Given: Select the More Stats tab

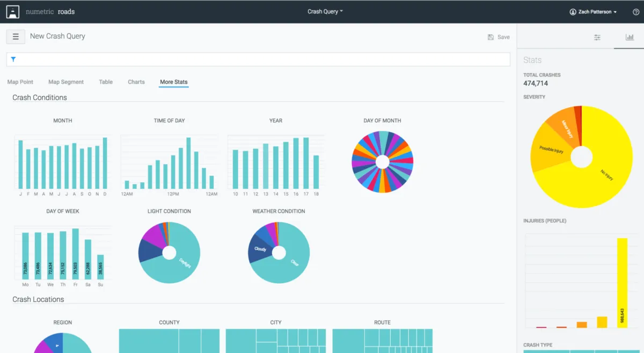Looking at the screenshot, I should 174,82.
